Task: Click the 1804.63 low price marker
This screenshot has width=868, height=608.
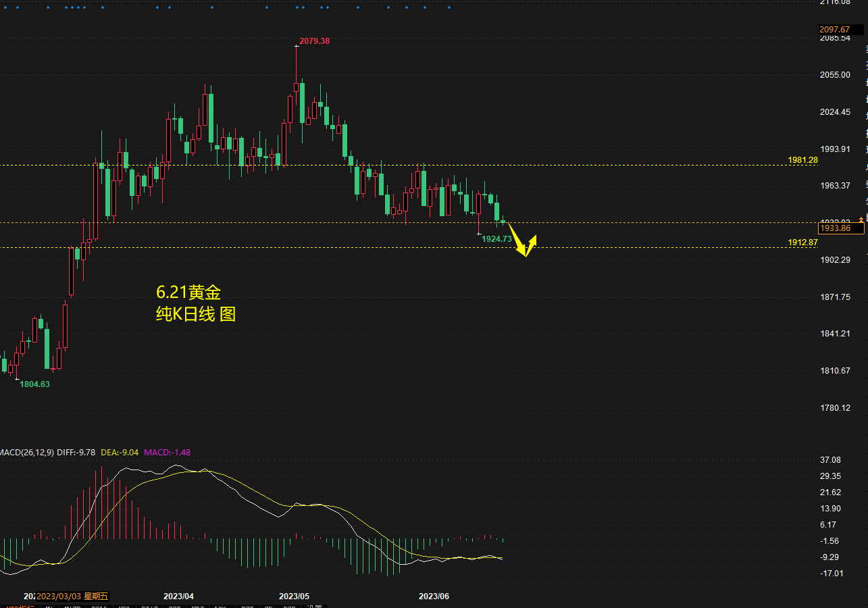Action: tap(34, 384)
